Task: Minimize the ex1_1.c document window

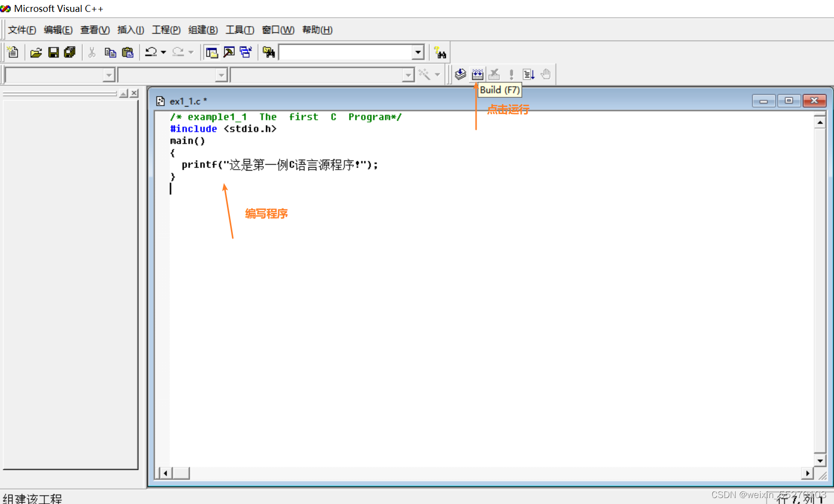Action: [x=764, y=101]
